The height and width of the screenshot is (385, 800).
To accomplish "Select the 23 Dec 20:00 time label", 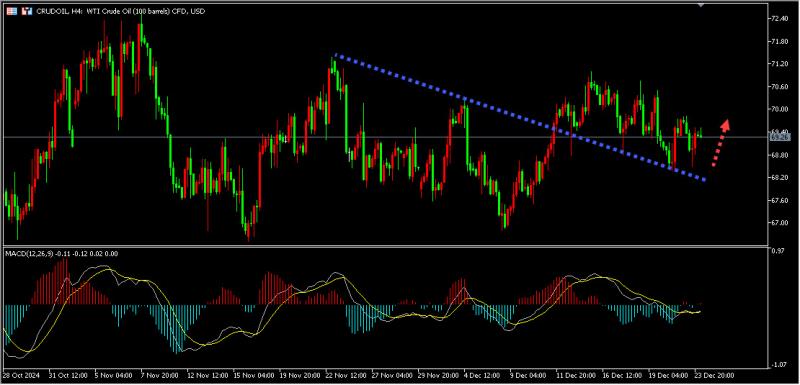I will pyautogui.click(x=715, y=374).
